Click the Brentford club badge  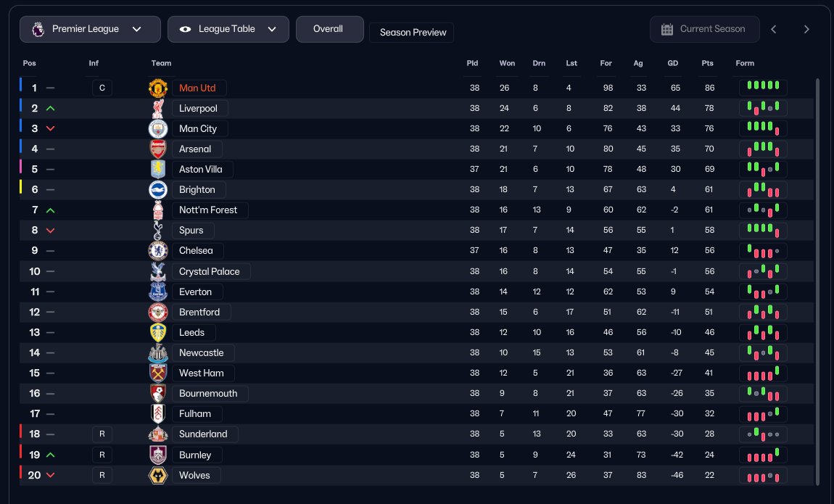click(x=158, y=312)
